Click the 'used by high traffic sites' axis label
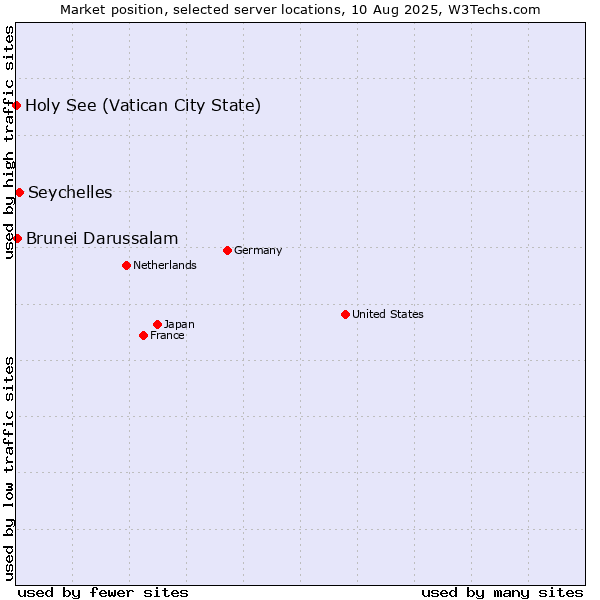Screen dimensions: 600x600 pos(8,142)
